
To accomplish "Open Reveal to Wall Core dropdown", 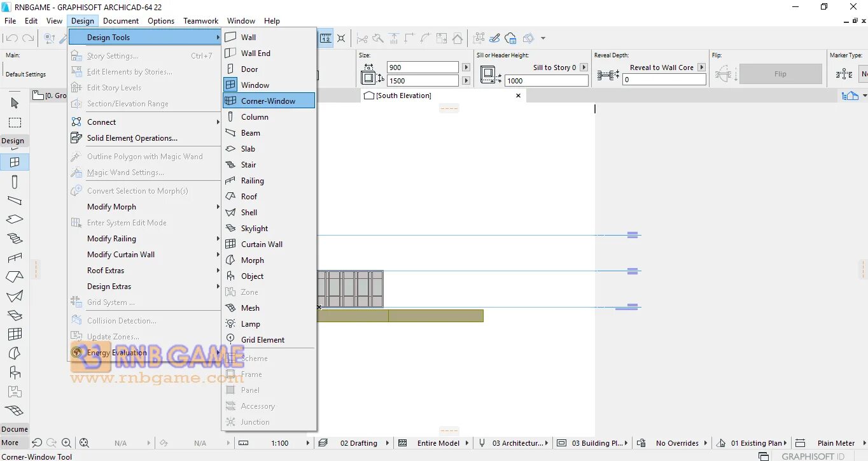I will coord(701,67).
